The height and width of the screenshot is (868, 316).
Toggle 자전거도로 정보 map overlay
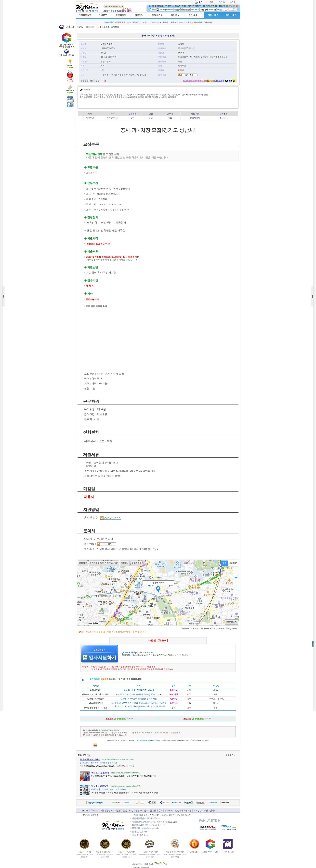(x=96, y=563)
